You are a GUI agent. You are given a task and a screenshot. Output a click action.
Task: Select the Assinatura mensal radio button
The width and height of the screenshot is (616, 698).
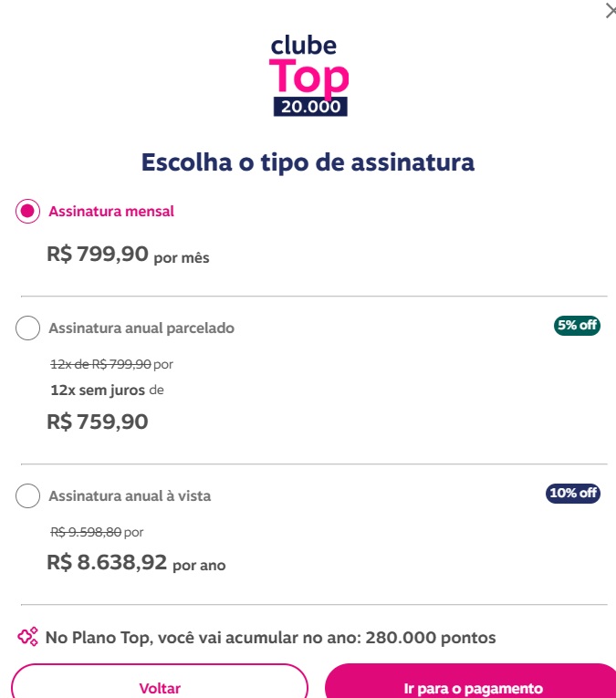coord(28,212)
